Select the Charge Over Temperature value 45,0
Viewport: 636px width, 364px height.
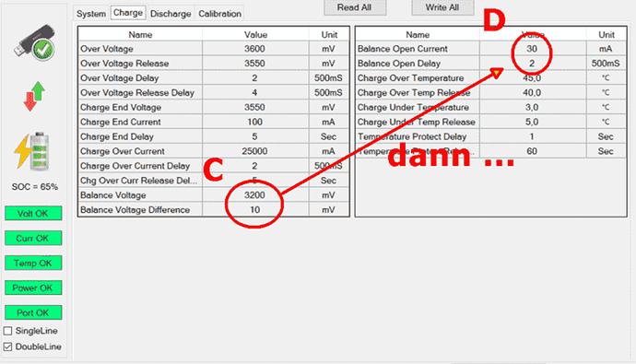click(532, 77)
